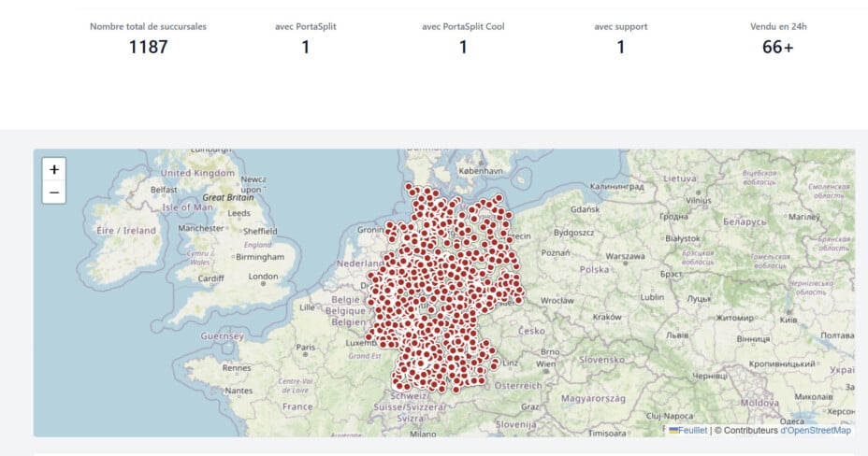Viewport: 868px width, 456px height.
Task: Click the 'avec support' label
Action: 620,26
